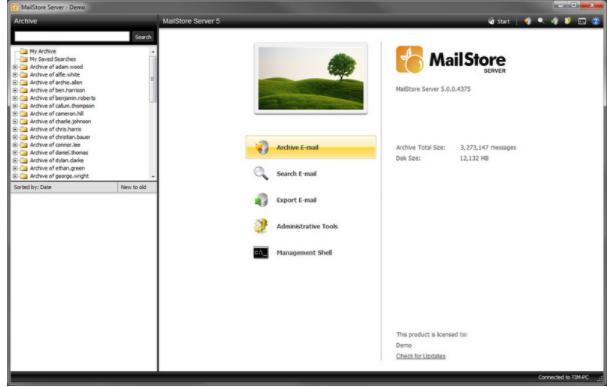Viewport: 613px width, 387px height.
Task: Toggle New to old sort order
Action: coord(137,187)
